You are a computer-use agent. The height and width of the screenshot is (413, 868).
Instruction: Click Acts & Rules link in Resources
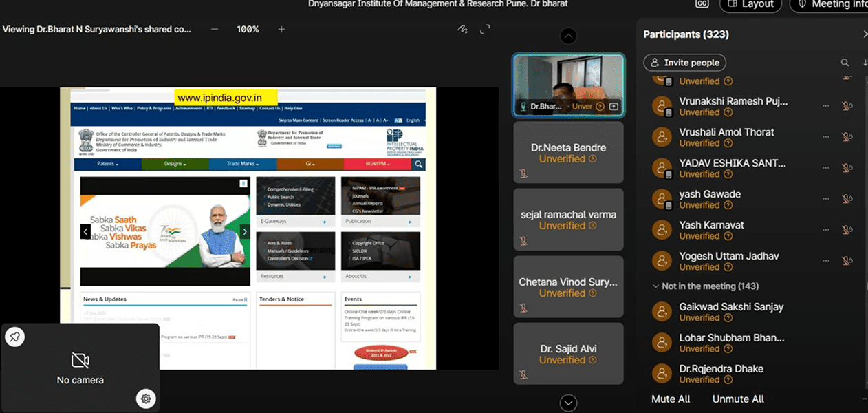click(x=279, y=243)
